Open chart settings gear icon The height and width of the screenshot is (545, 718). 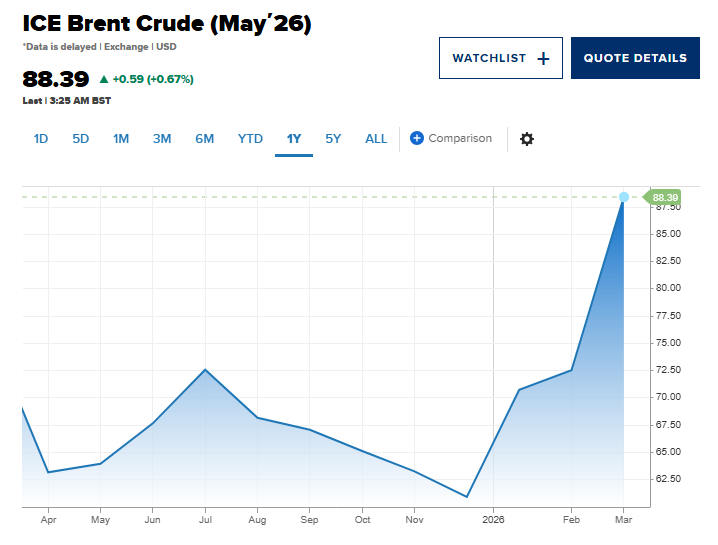527,139
